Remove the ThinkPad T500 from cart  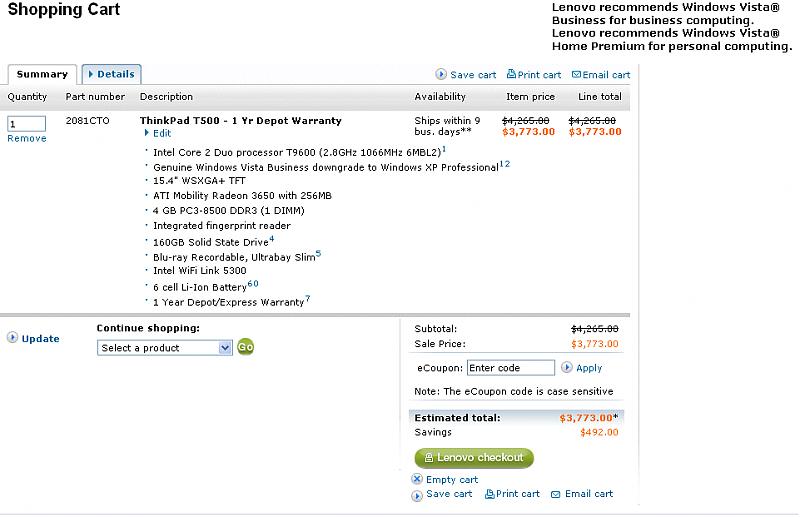point(27,138)
